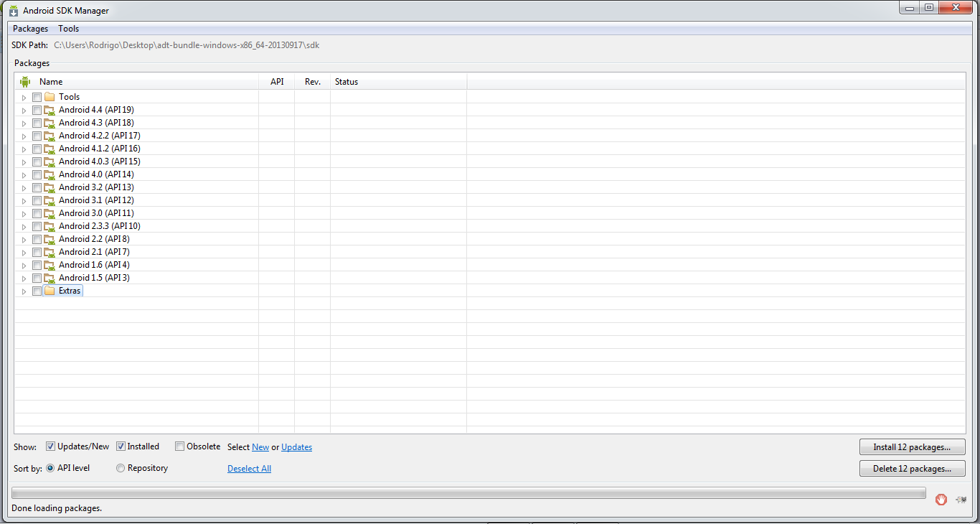Click the Android 1.6 (API 4) platform icon
Viewport: 980px width, 524px height.
click(50, 265)
